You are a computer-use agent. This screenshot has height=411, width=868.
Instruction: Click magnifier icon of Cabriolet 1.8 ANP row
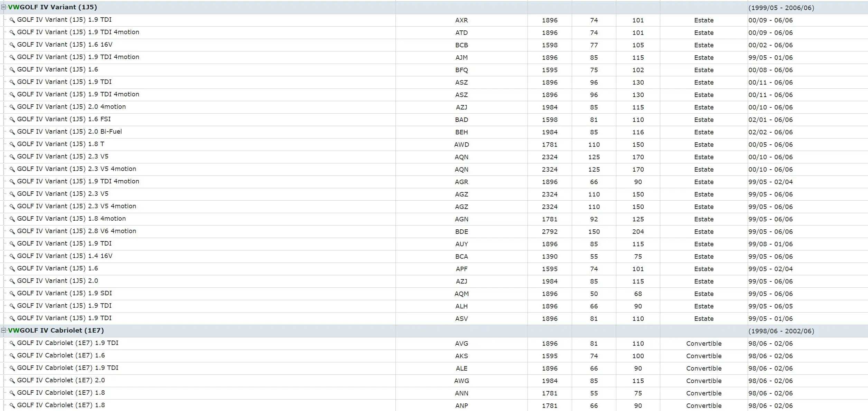point(12,405)
